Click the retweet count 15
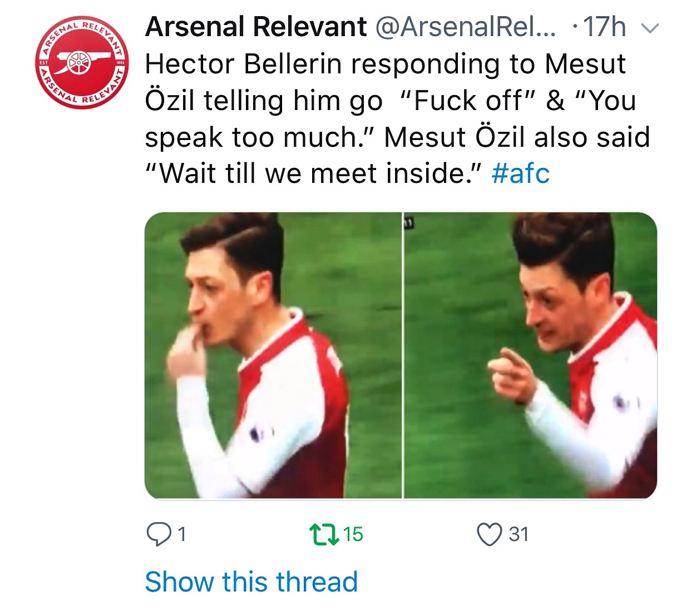 [x=353, y=534]
